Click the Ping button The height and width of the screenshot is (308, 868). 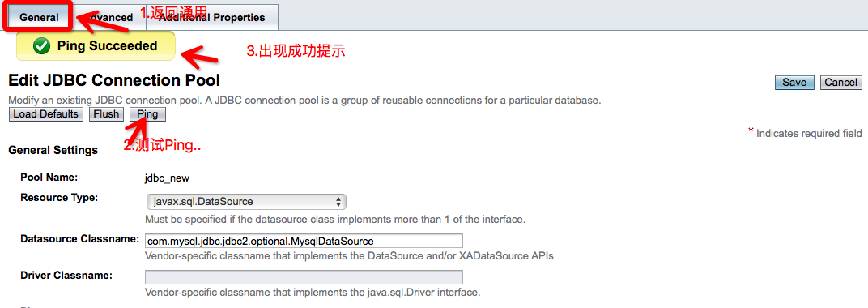pos(147,114)
